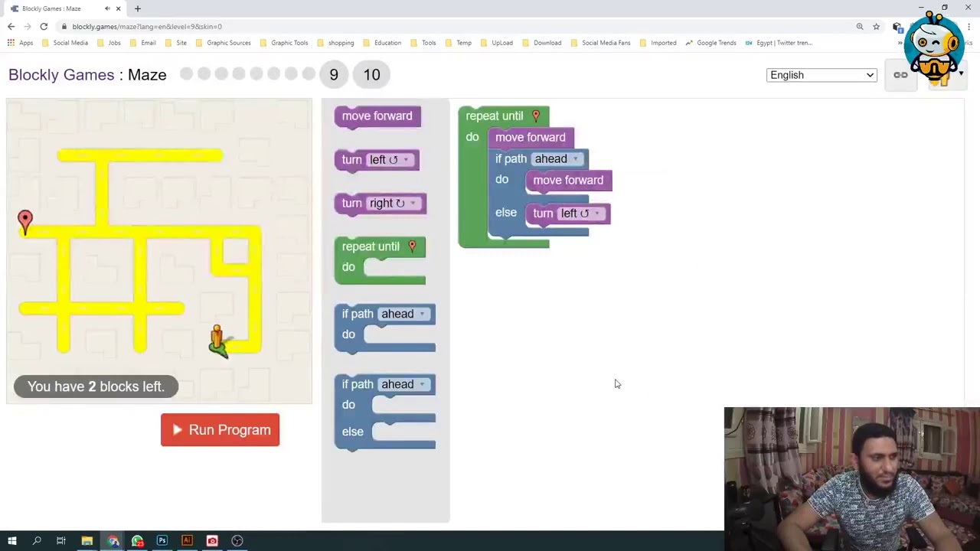
Task: Select the first level dot
Action: [x=186, y=73]
